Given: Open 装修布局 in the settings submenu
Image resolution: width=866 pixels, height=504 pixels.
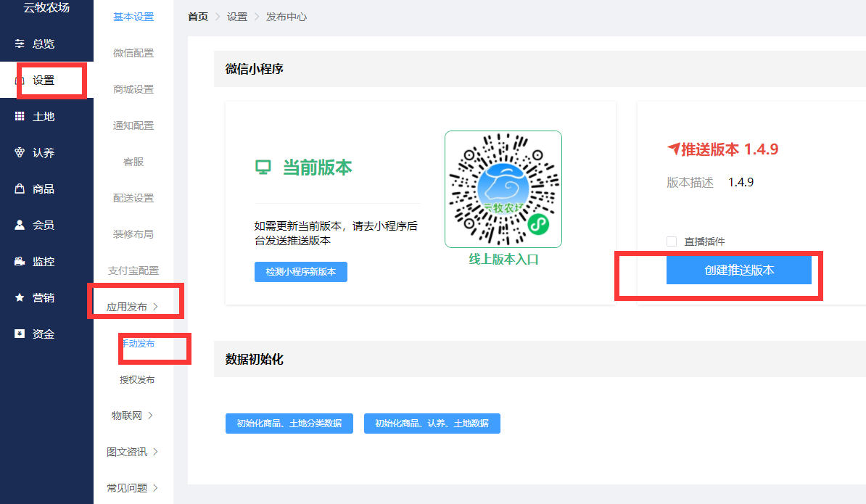Looking at the screenshot, I should coord(133,234).
